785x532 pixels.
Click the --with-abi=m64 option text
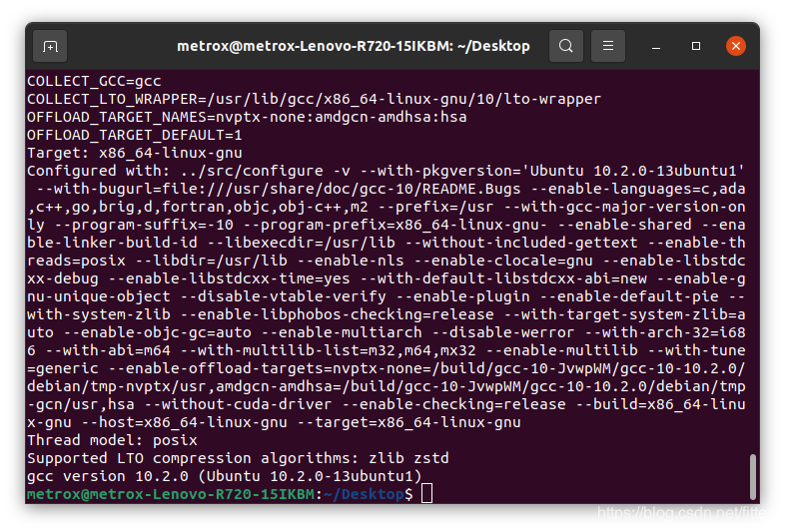point(108,350)
